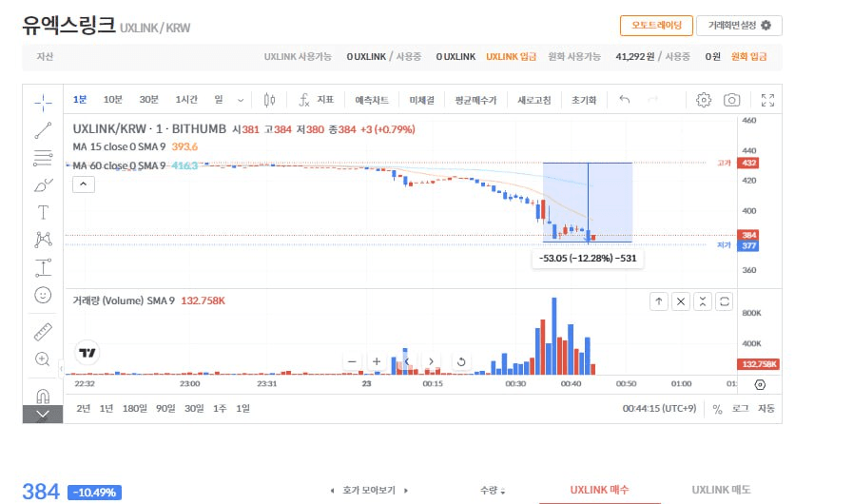Switch to UXLINK 매수 buy tab
853x504 pixels.
click(599, 490)
